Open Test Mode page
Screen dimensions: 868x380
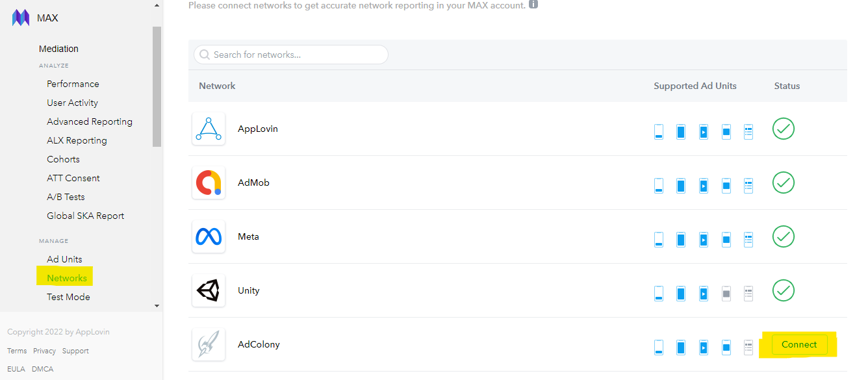click(x=68, y=297)
